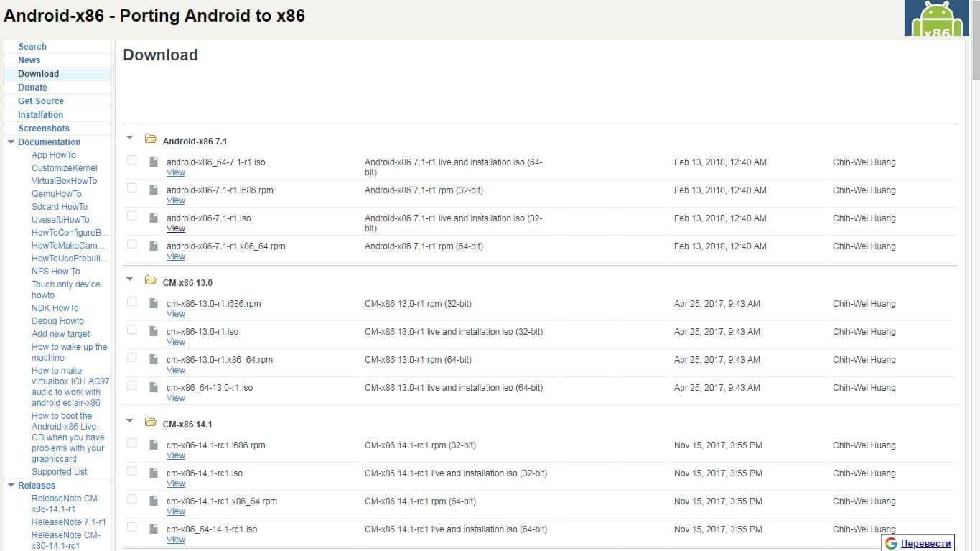This screenshot has width=980, height=551.
Task: Open the Add new target link
Action: click(61, 334)
